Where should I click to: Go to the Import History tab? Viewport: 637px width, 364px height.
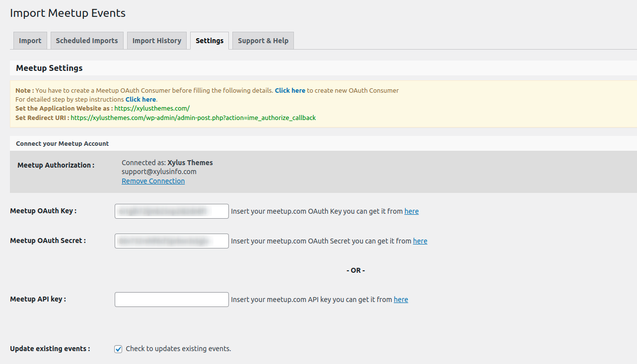pos(156,41)
